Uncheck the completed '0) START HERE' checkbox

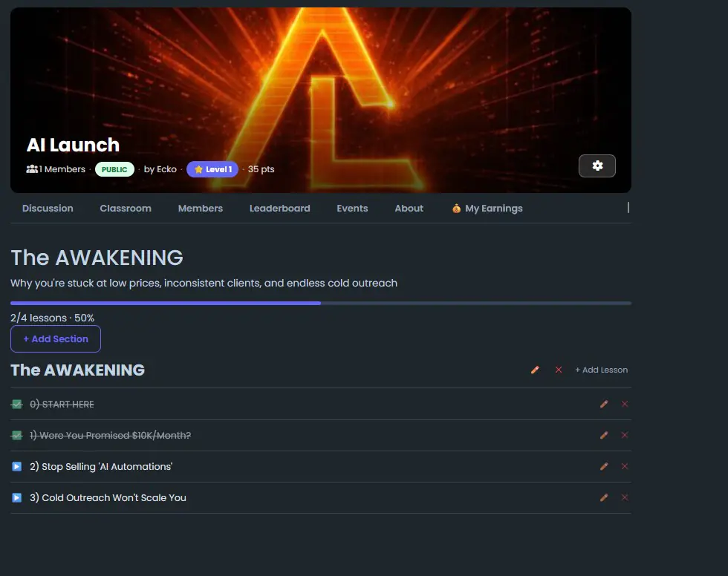(x=17, y=404)
